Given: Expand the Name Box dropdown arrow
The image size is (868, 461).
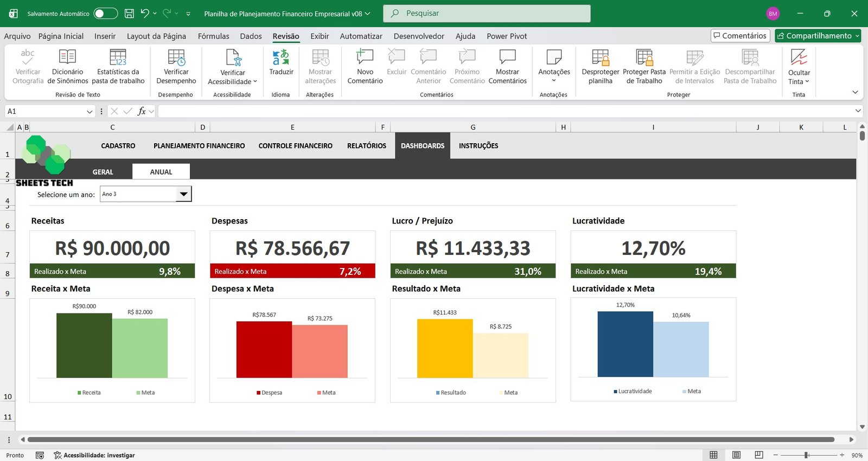Looking at the screenshot, I should (x=90, y=111).
